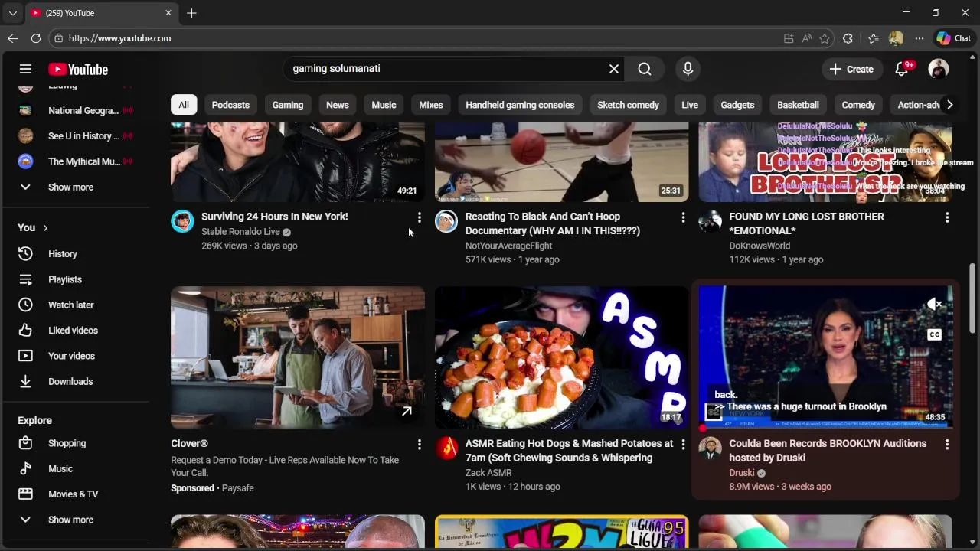The image size is (980, 551).
Task: Add page to browser favorites star
Action: [x=825, y=38]
